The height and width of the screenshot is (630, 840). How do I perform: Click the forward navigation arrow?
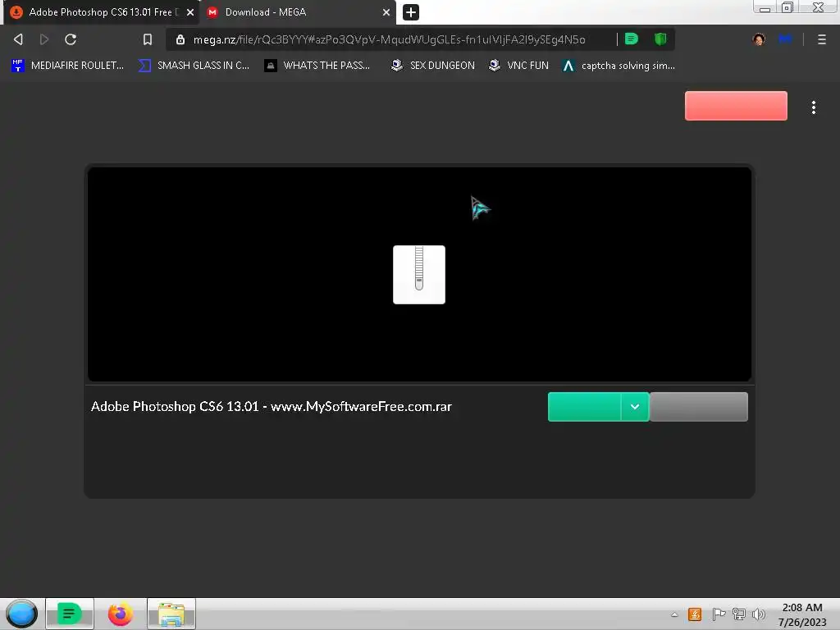coord(44,39)
